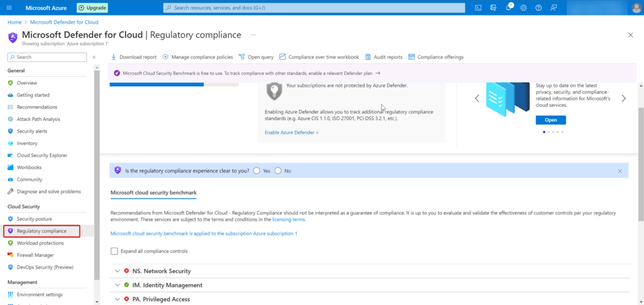This screenshot has width=644, height=305.
Task: Open benchmark applied to subscription link
Action: tap(204, 233)
